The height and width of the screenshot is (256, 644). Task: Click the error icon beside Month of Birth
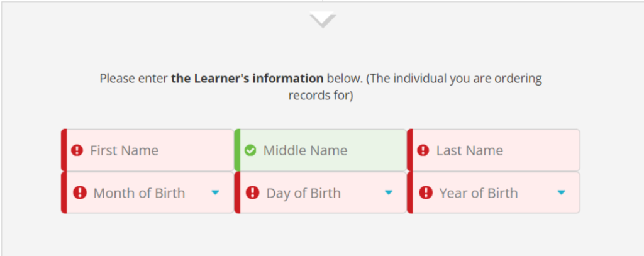pos(80,192)
